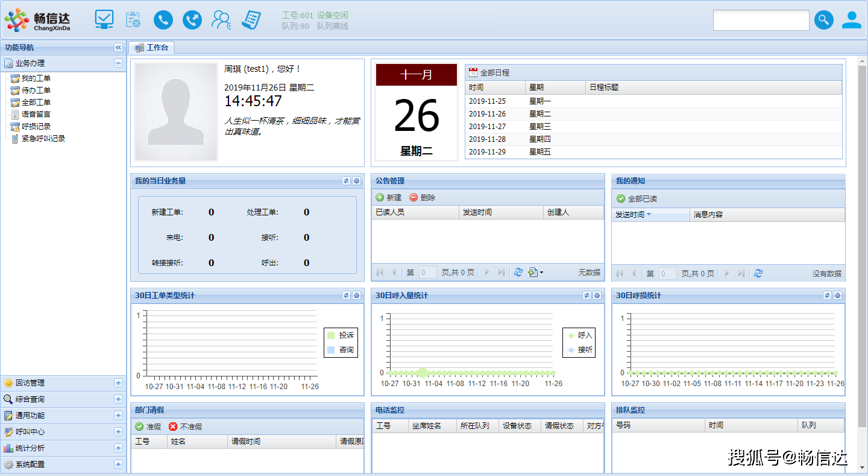Click the monitor checkmark icon in header
868x476 pixels.
click(x=104, y=19)
